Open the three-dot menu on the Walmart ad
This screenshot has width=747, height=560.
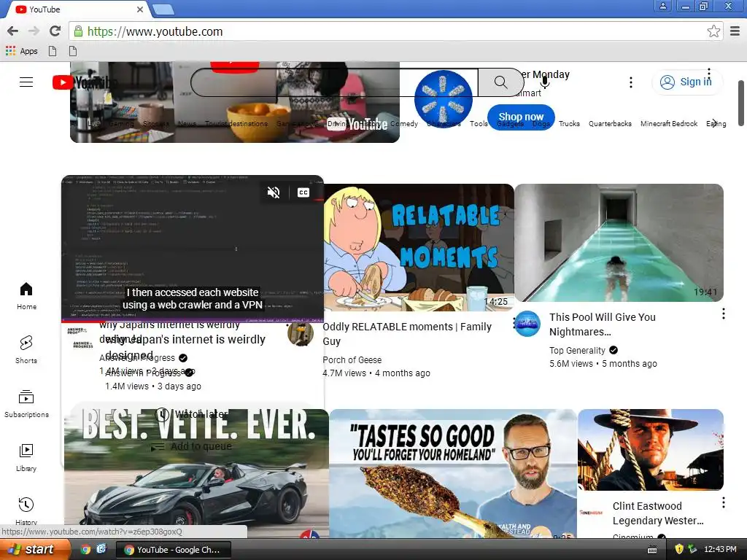click(709, 73)
